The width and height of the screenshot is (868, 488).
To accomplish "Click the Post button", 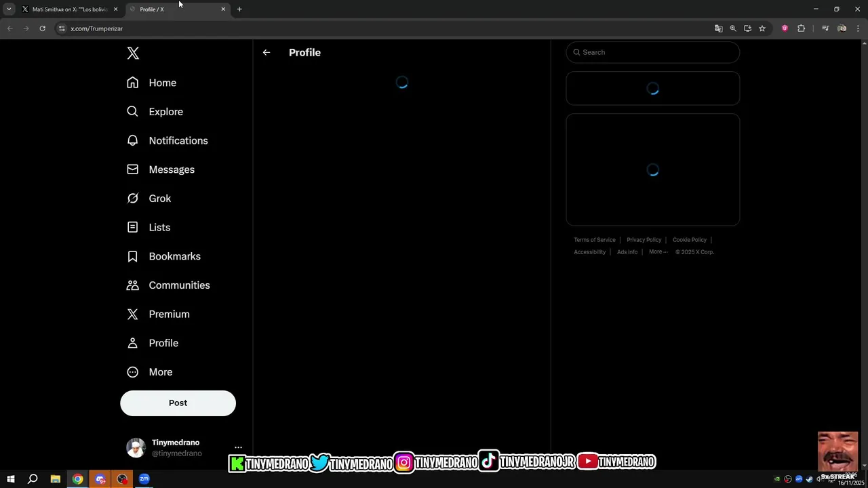I will tap(178, 403).
